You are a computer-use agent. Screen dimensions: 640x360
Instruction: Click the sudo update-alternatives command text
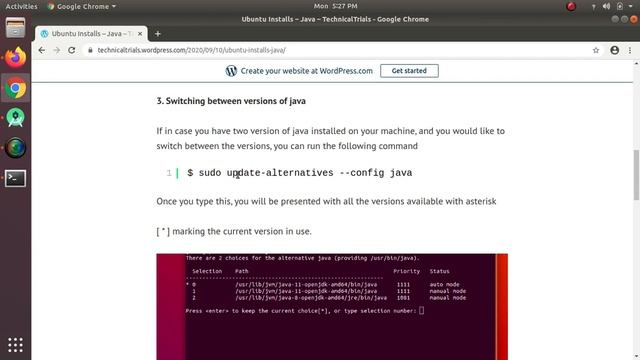[x=300, y=173]
